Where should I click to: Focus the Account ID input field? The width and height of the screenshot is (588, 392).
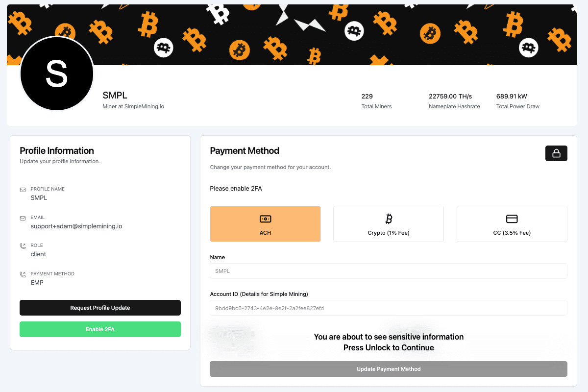point(389,308)
